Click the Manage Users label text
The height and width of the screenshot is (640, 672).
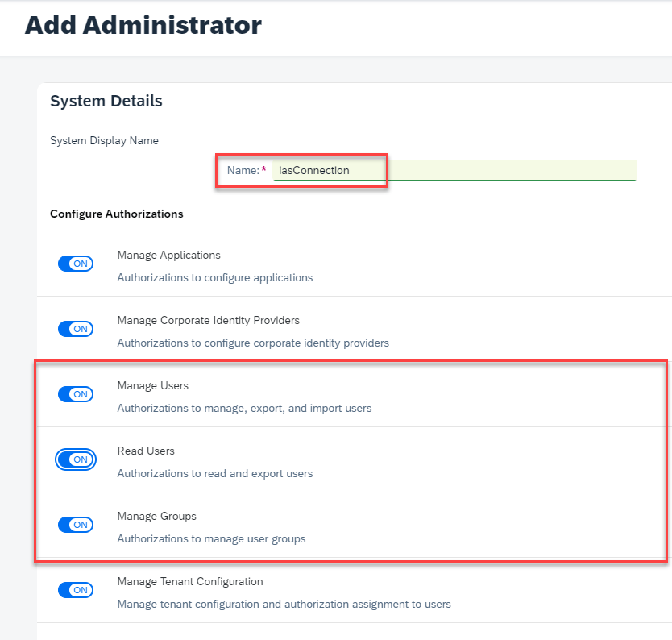tap(152, 386)
